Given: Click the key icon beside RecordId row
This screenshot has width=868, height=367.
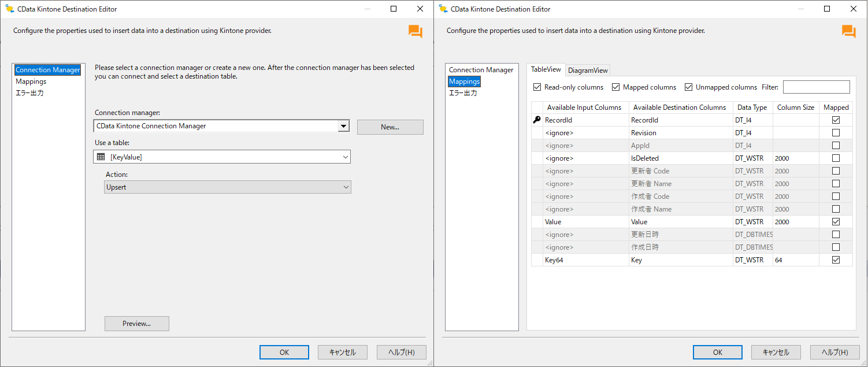Looking at the screenshot, I should (x=537, y=120).
